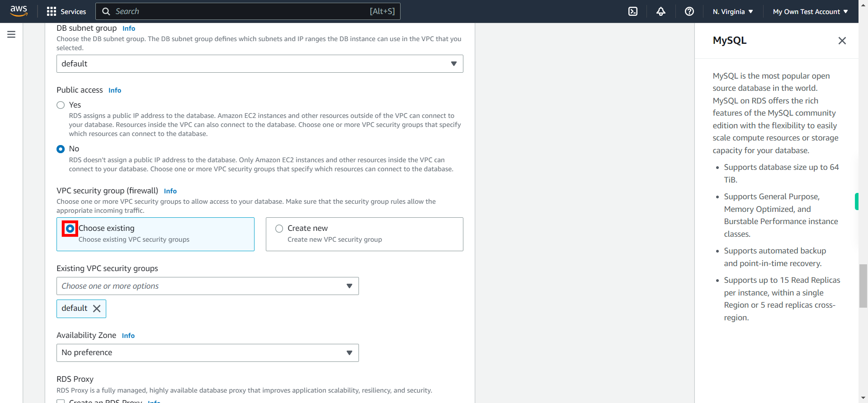Open the notifications bell
Screen dimensions: 868x403
(661, 11)
